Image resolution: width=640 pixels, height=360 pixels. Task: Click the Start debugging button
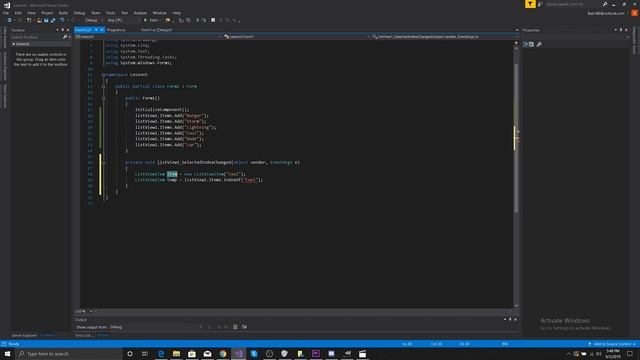coord(151,20)
